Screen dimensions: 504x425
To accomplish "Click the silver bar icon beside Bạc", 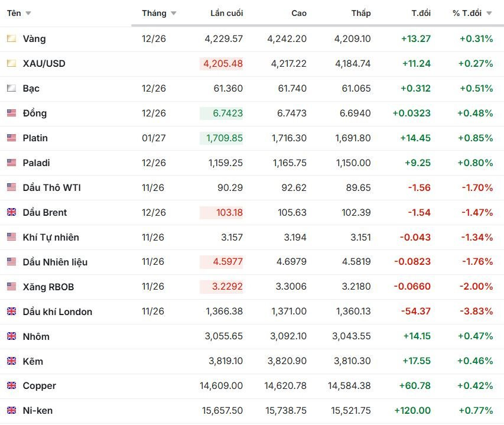I will coord(12,88).
